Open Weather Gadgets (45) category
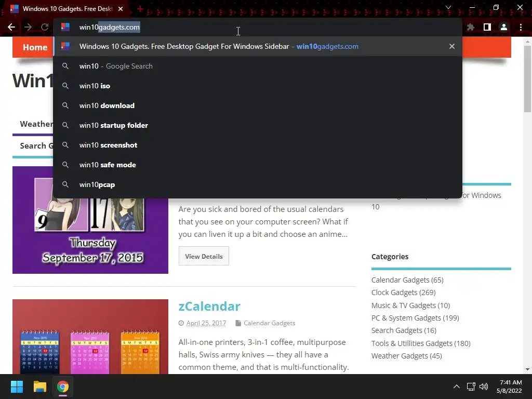Screen dimensions: 532x399 pyautogui.click(x=406, y=356)
